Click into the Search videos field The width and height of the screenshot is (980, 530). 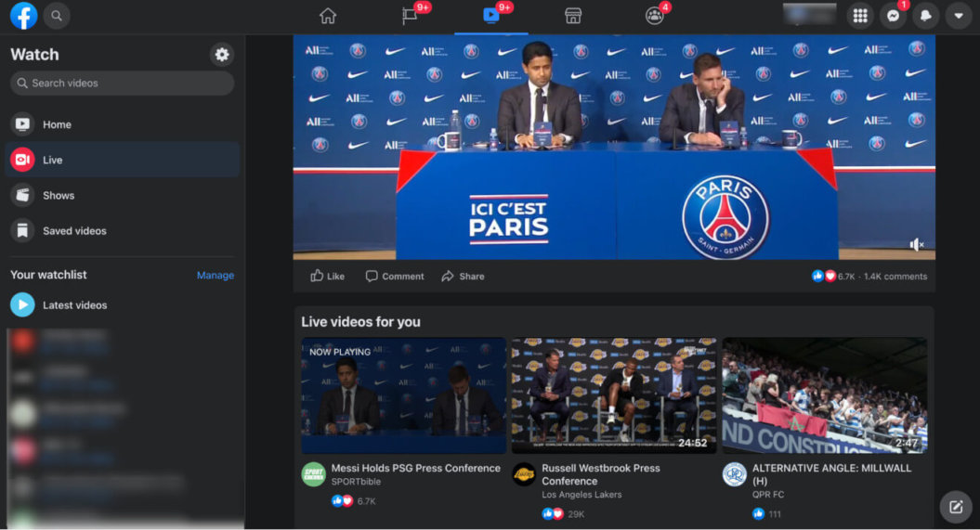click(122, 83)
